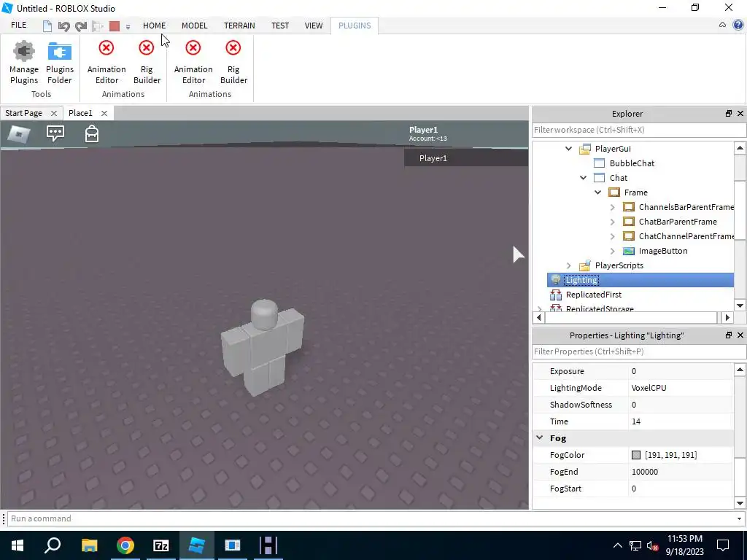The width and height of the screenshot is (747, 560).
Task: Open quick access toolbar customize arrow
Action: pos(128,27)
